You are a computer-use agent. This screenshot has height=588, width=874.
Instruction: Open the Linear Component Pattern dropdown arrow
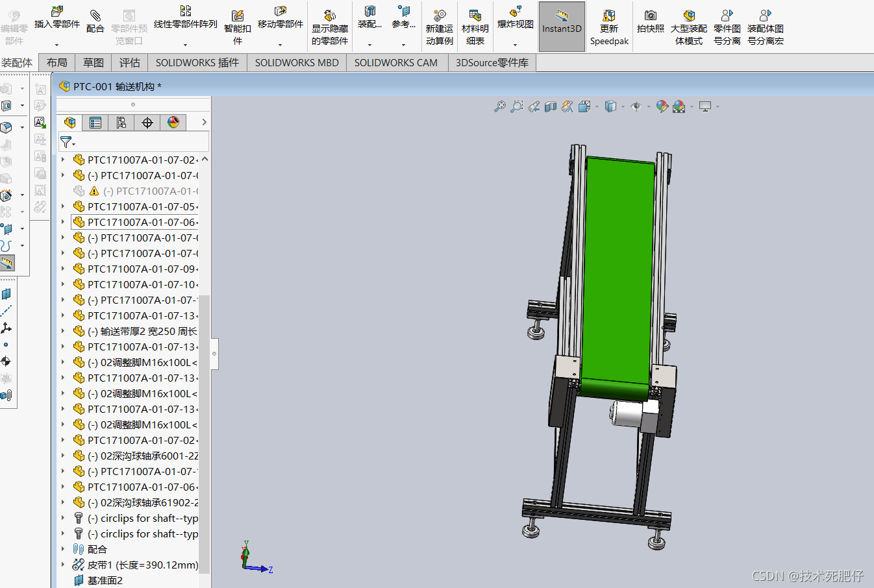(x=185, y=45)
